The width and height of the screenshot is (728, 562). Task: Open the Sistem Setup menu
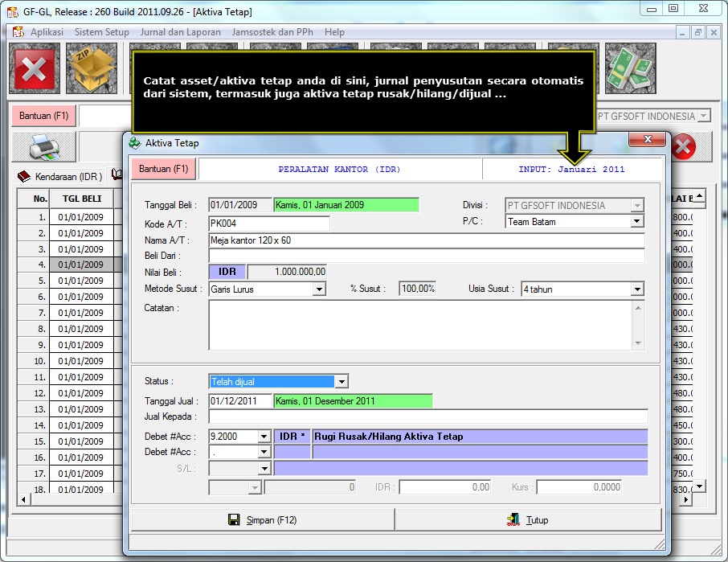pos(102,32)
